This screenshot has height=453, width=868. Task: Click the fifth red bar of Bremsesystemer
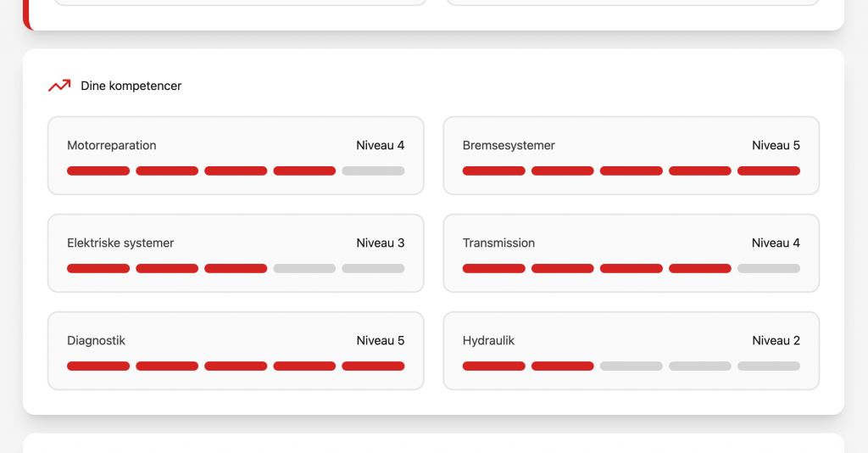pyautogui.click(x=769, y=171)
